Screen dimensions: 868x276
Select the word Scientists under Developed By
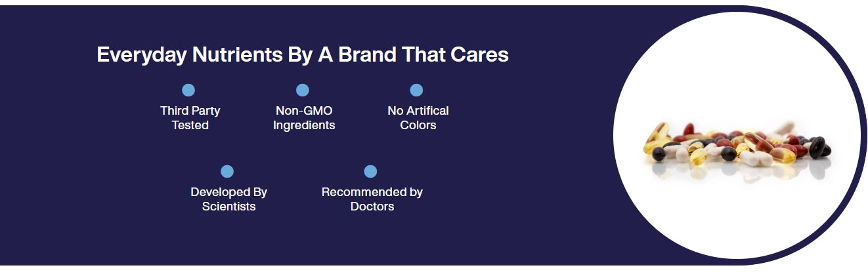pyautogui.click(x=229, y=207)
